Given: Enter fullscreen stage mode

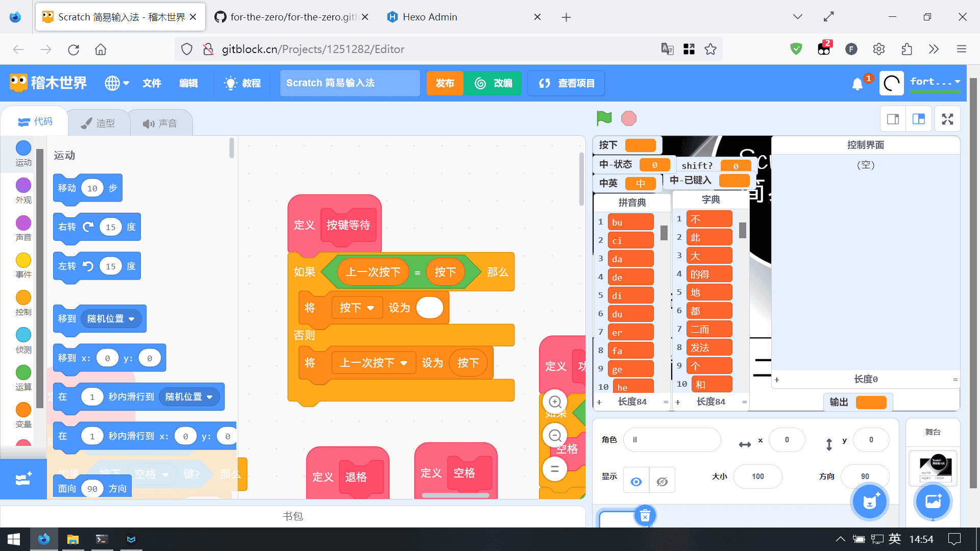Looking at the screenshot, I should (x=947, y=119).
